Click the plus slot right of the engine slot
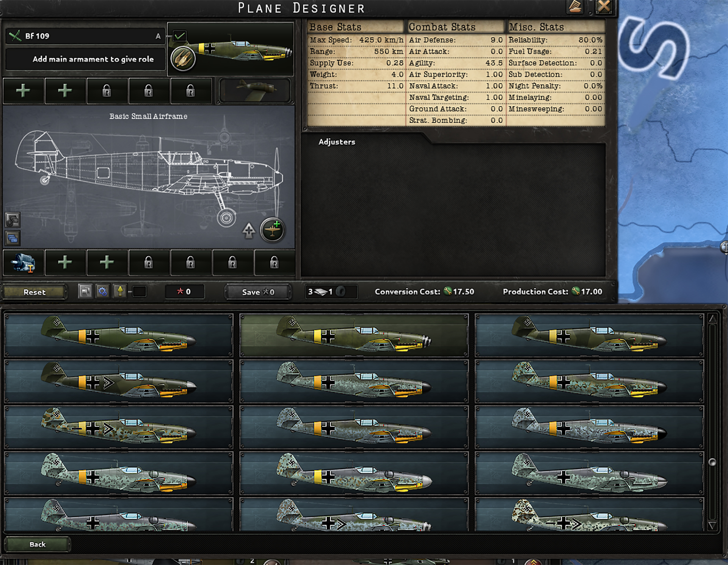Screen dimensions: 728x565 [x=65, y=262]
